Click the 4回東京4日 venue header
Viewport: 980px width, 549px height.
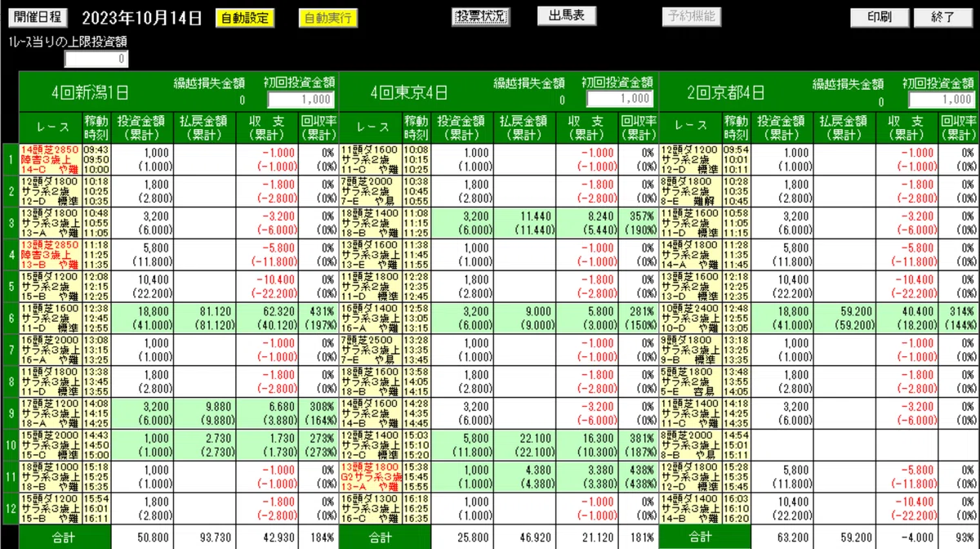(409, 91)
